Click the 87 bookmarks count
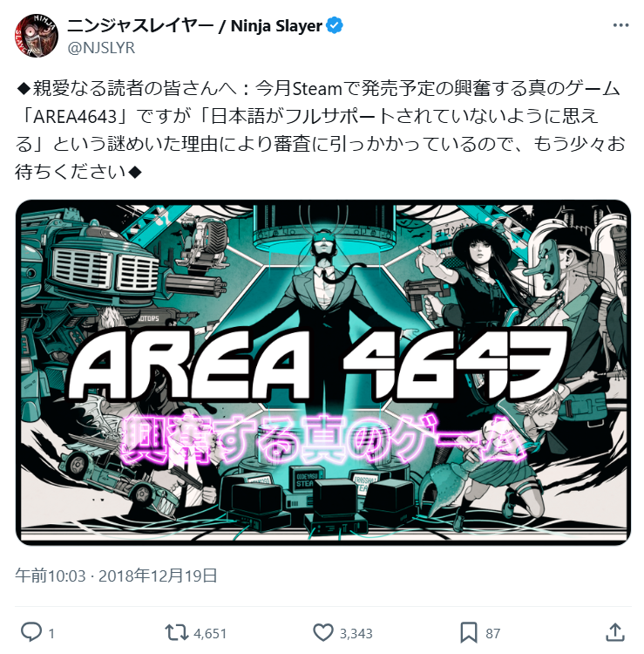 [492, 634]
